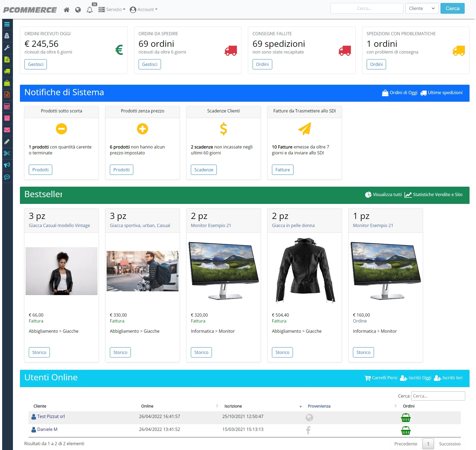Click the home icon in top bar
This screenshot has width=476, height=450.
tap(66, 9)
